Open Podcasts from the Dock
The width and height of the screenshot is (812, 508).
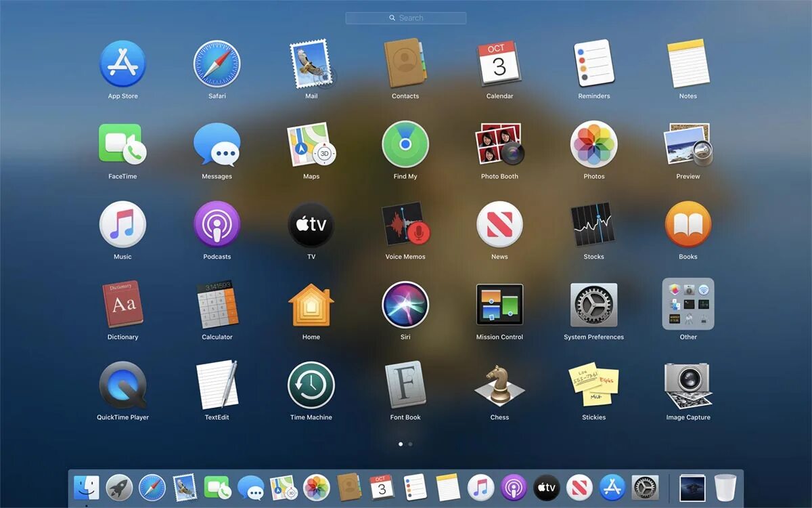514,487
